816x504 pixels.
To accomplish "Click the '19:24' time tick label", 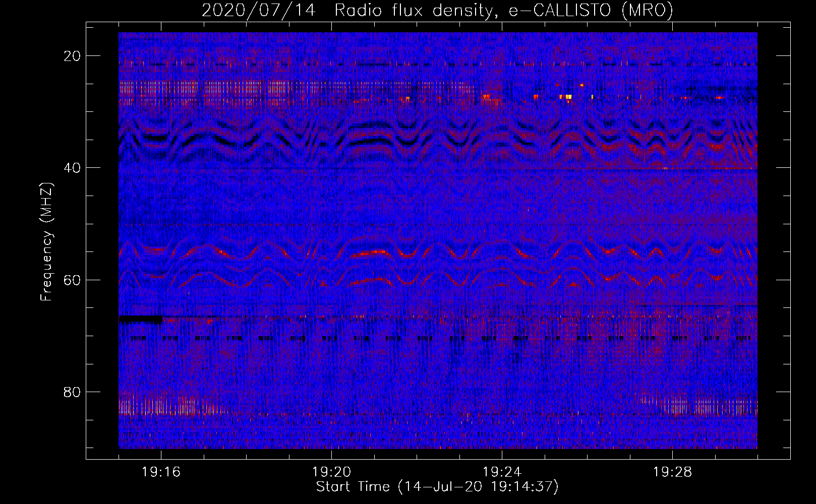I will point(502,472).
